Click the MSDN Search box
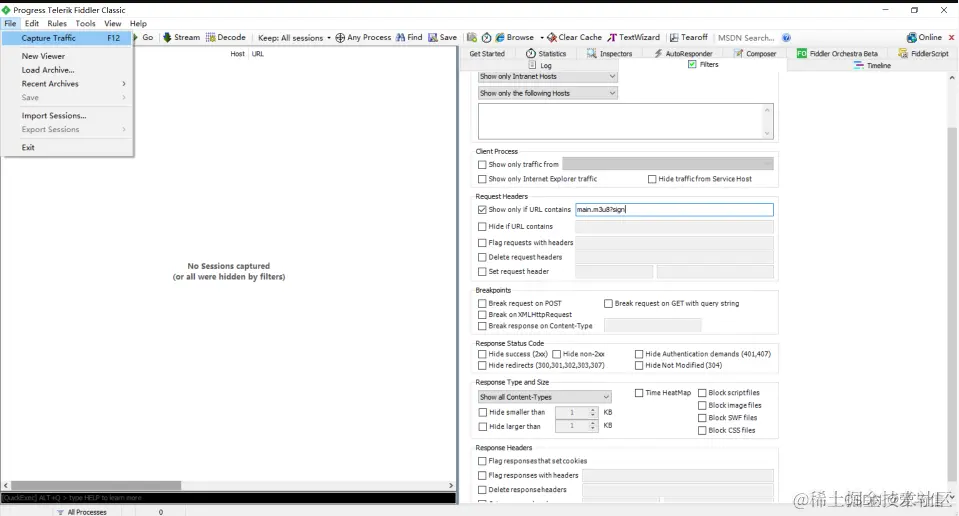This screenshot has height=516, width=959. tap(746, 38)
